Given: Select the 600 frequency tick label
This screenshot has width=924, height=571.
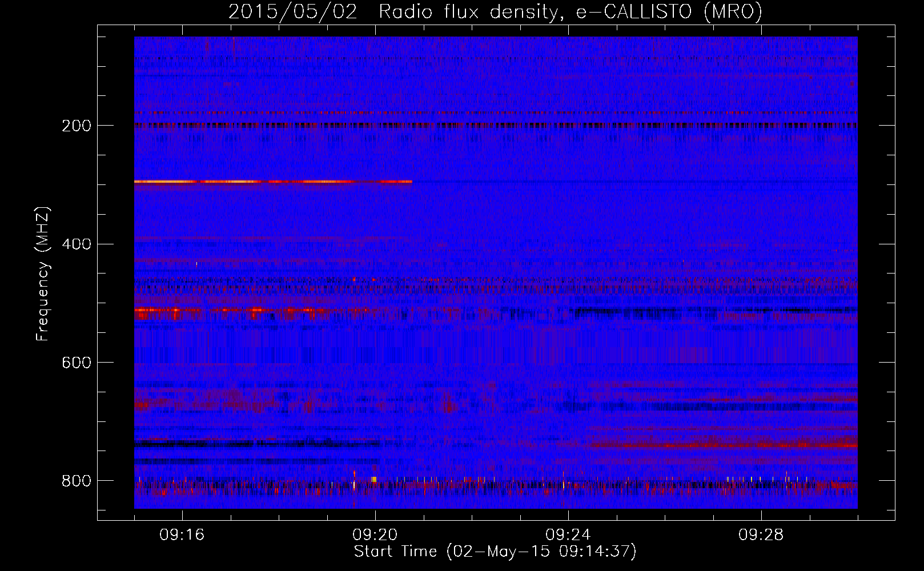Looking at the screenshot, I should [x=77, y=363].
